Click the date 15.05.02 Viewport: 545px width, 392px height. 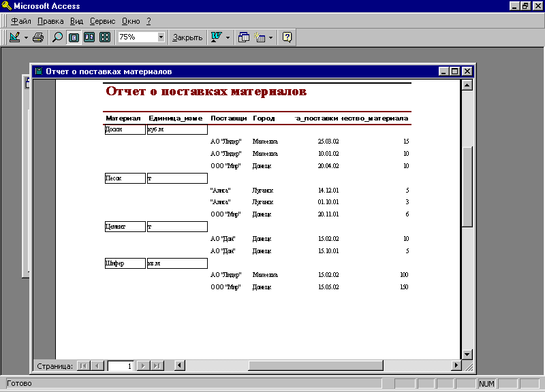click(x=328, y=287)
